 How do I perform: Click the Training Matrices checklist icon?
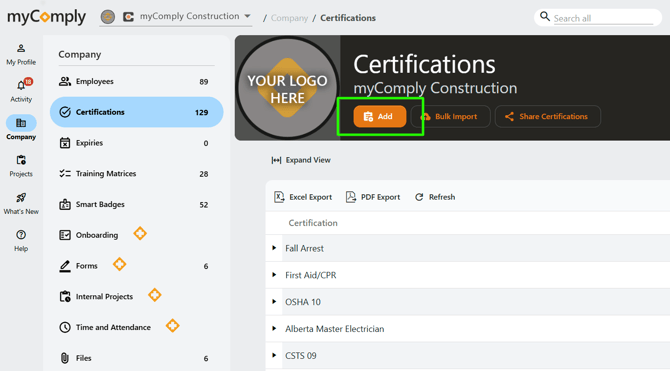pos(65,174)
